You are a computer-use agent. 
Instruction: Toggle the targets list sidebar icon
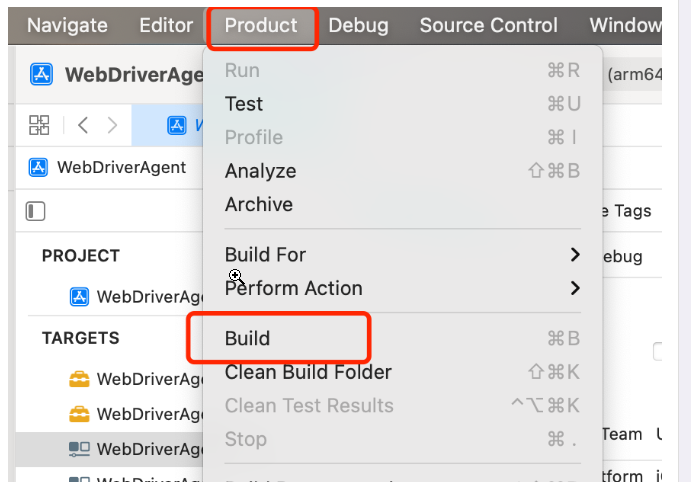point(36,211)
